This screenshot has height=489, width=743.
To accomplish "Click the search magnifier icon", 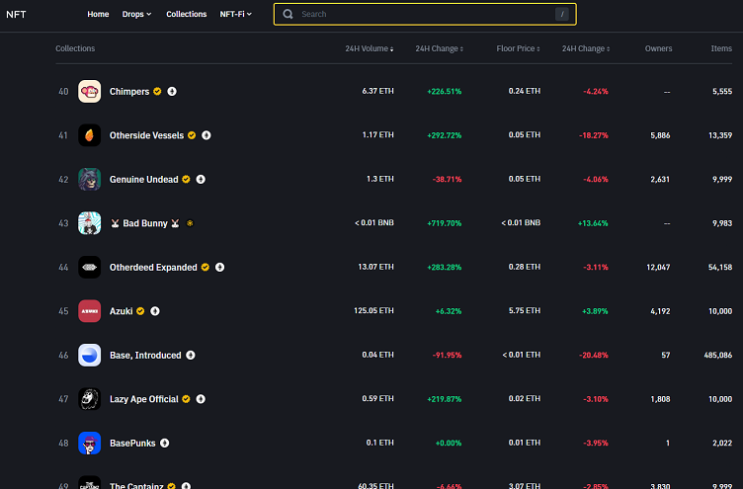I will 288,14.
